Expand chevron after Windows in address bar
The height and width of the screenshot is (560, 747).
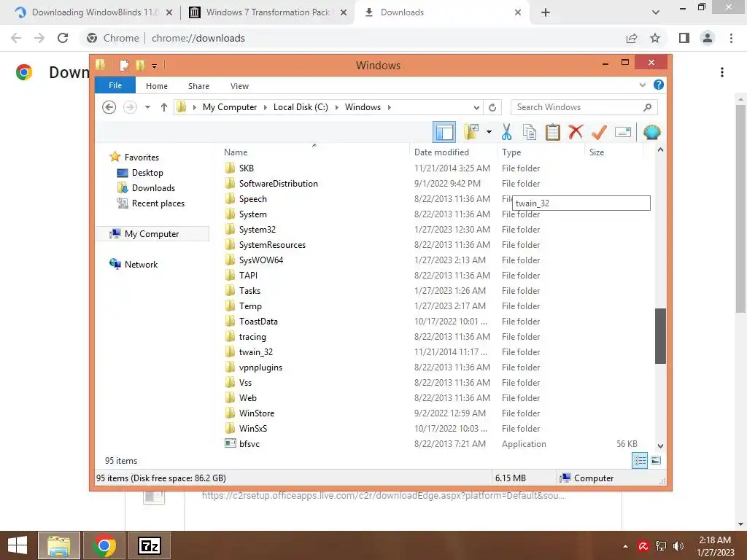pos(390,107)
